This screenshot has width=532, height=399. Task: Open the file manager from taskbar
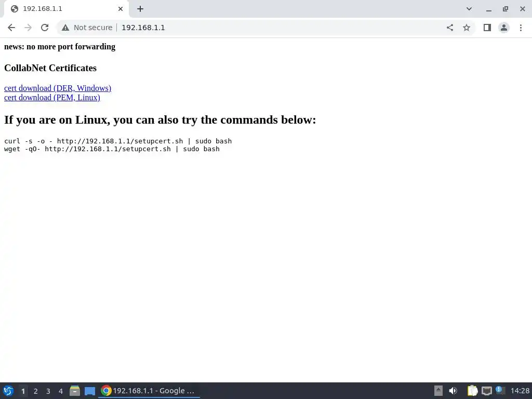coord(75,391)
